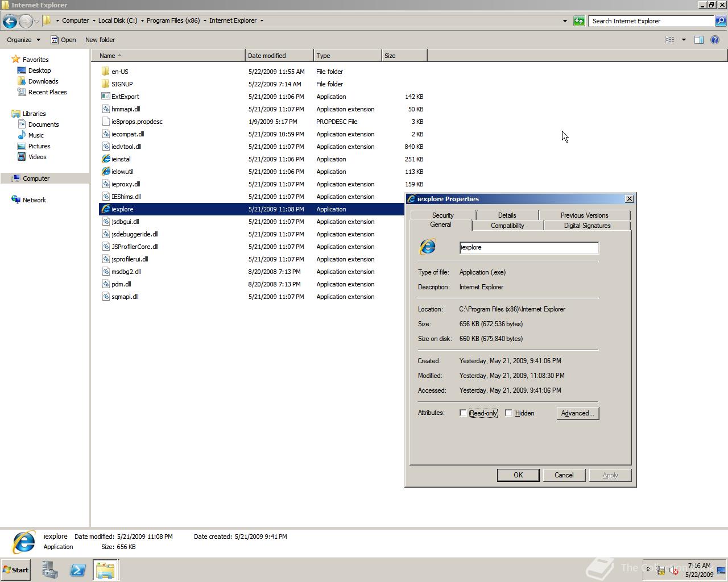Click the volume icon in system tray

pyautogui.click(x=674, y=569)
